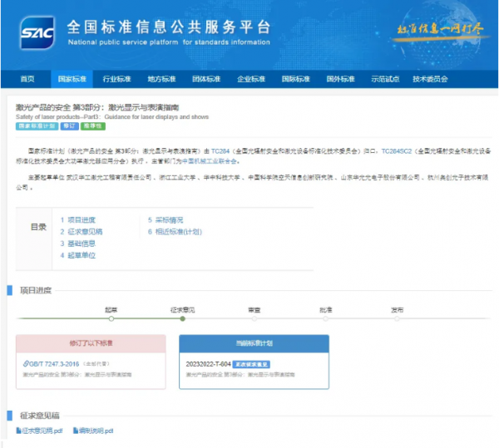
Task: Click the 征求意见稿.pdf file icon
Action: point(19,431)
